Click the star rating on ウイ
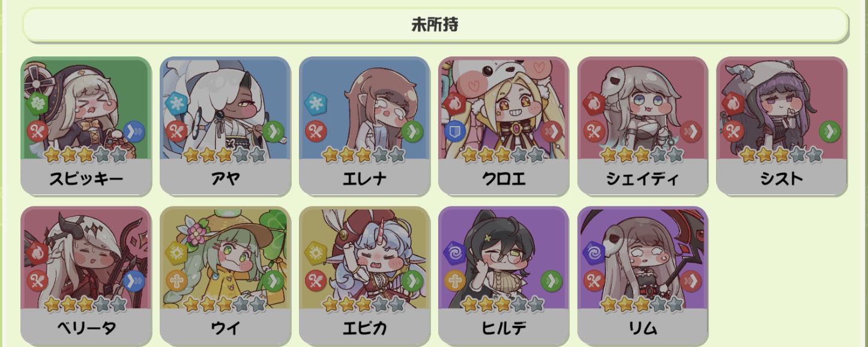The height and width of the screenshot is (347, 868). point(225,304)
